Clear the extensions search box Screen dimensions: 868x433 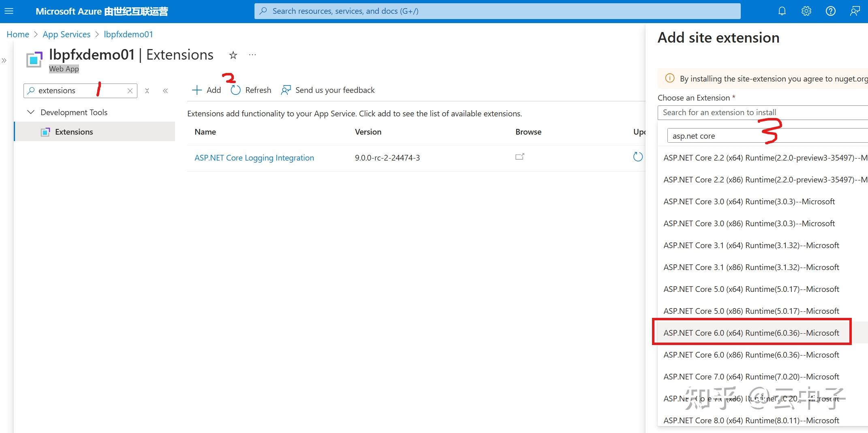tap(130, 90)
